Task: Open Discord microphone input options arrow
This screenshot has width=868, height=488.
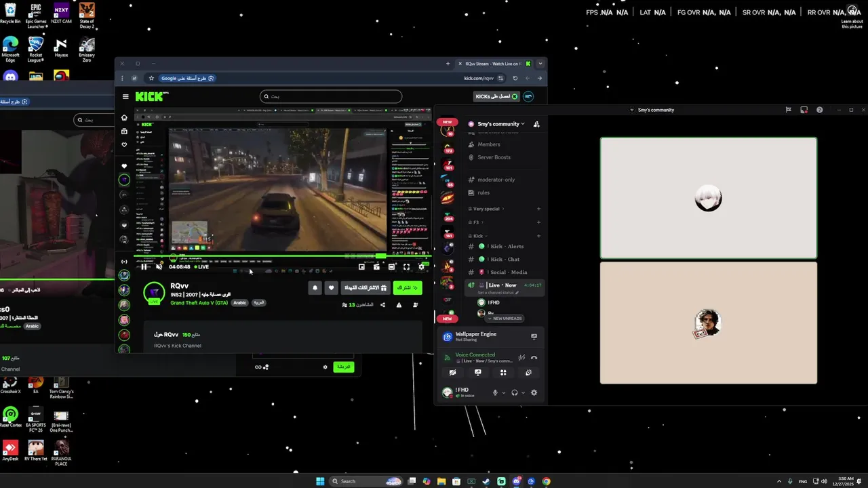Action: coord(503,393)
